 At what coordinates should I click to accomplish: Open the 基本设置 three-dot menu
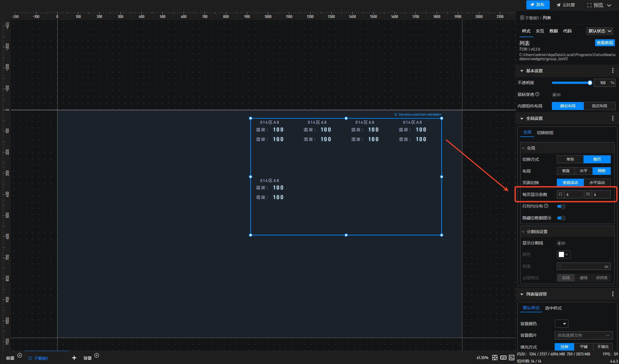coord(613,71)
